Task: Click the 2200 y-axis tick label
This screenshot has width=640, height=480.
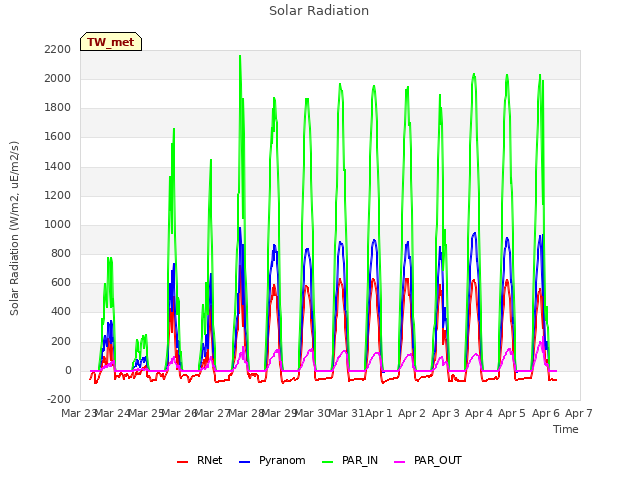Action: click(58, 49)
